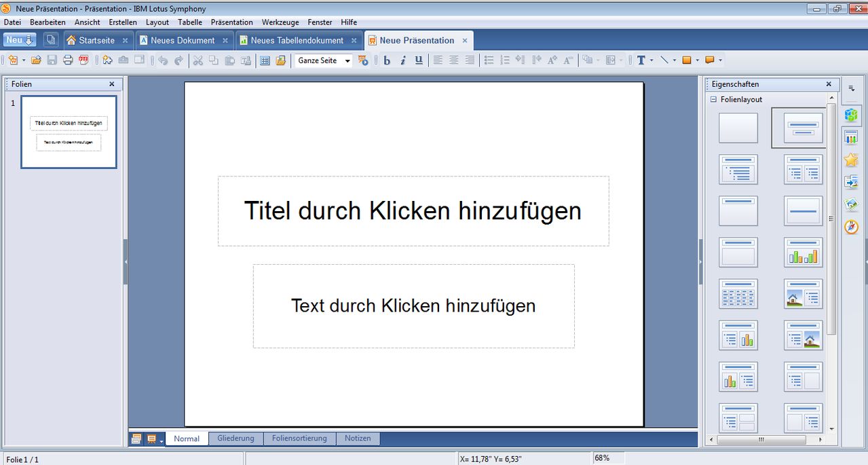Toggle underline formatting
This screenshot has width=868, height=465.
419,60
